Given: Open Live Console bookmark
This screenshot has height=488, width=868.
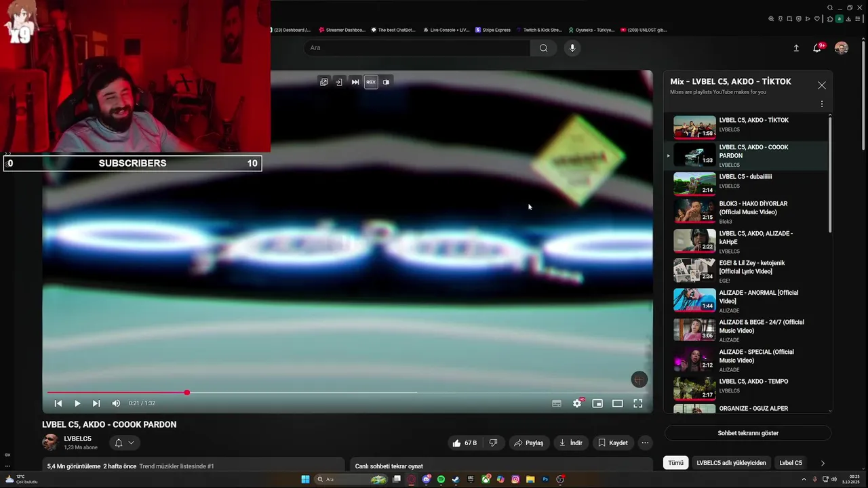Looking at the screenshot, I should pos(446,30).
